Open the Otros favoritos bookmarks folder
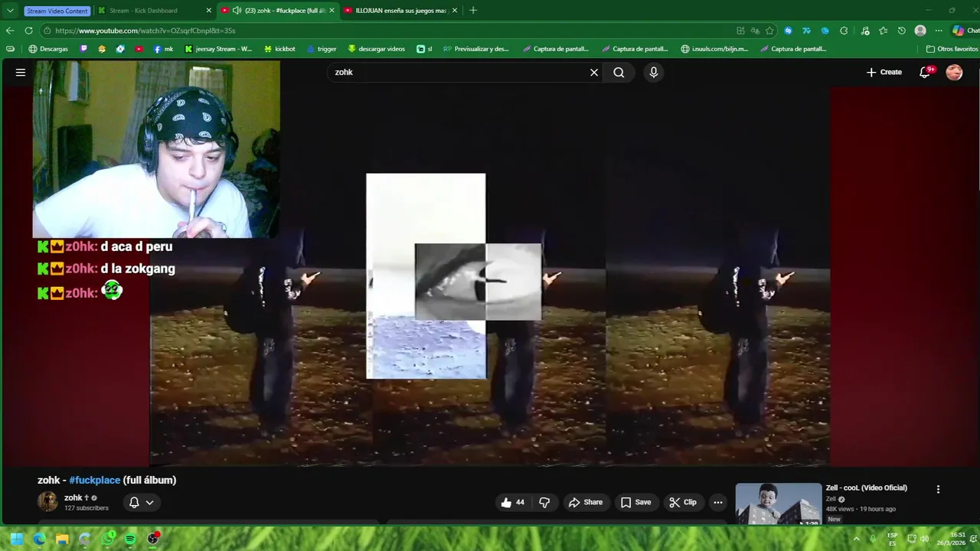Image resolution: width=980 pixels, height=551 pixels. (952, 49)
